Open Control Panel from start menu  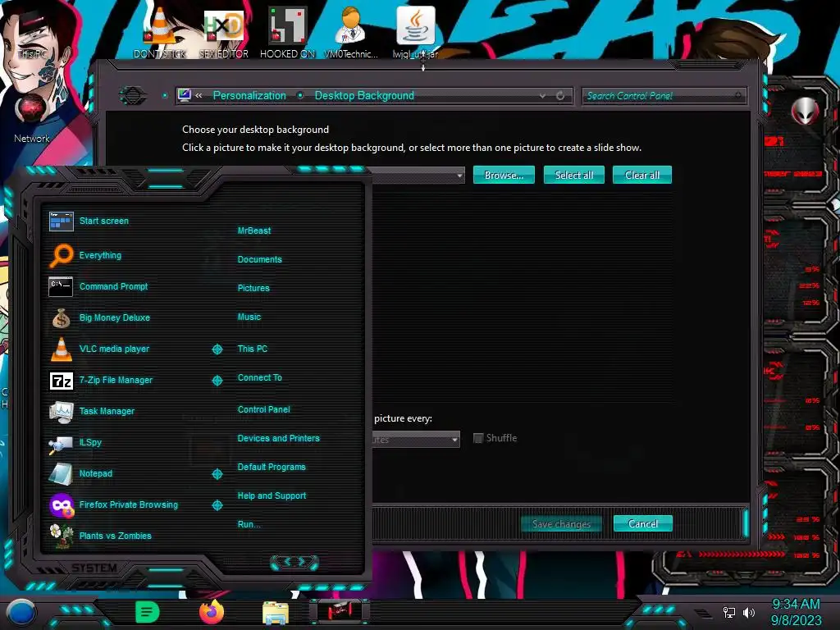tap(263, 410)
